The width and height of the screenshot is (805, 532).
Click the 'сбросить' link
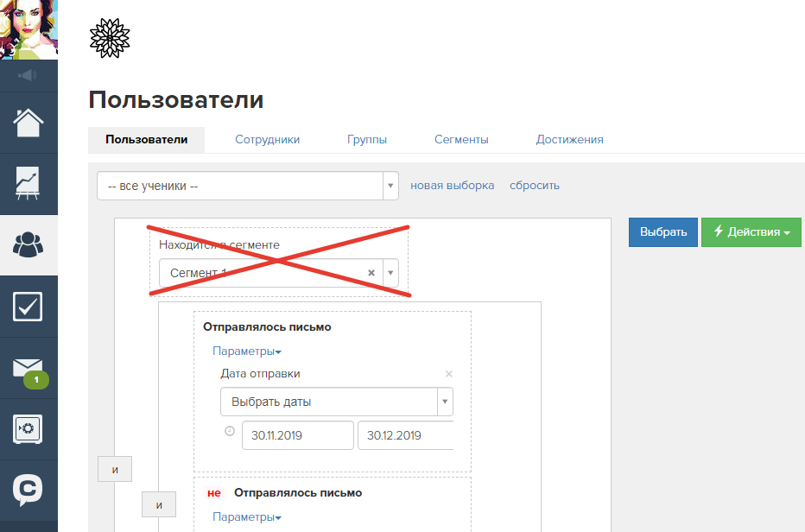click(535, 186)
